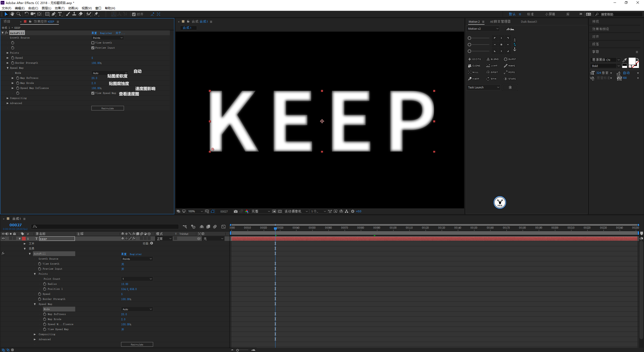Hide the KEEP layer with eye toggle
This screenshot has height=352, width=644.
click(x=3, y=238)
